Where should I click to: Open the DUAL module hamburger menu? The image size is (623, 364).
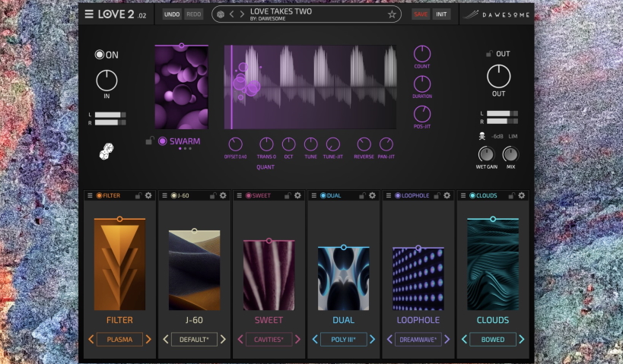[313, 195]
